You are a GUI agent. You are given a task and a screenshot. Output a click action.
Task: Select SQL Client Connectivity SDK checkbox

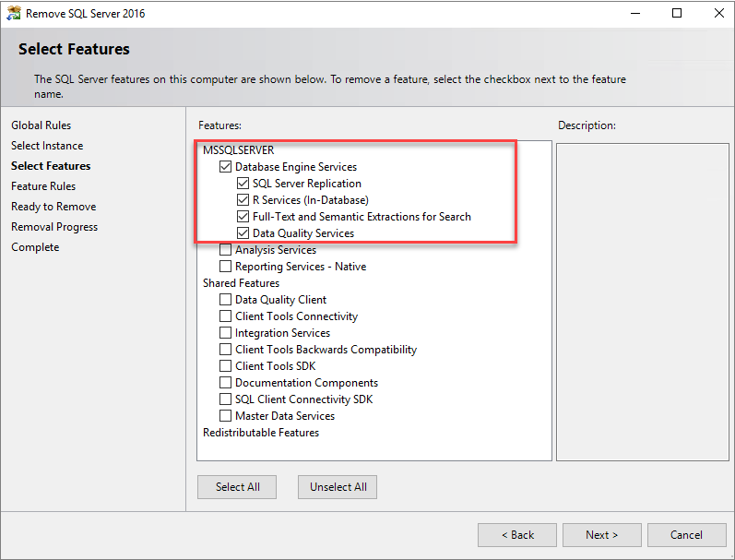(x=225, y=399)
